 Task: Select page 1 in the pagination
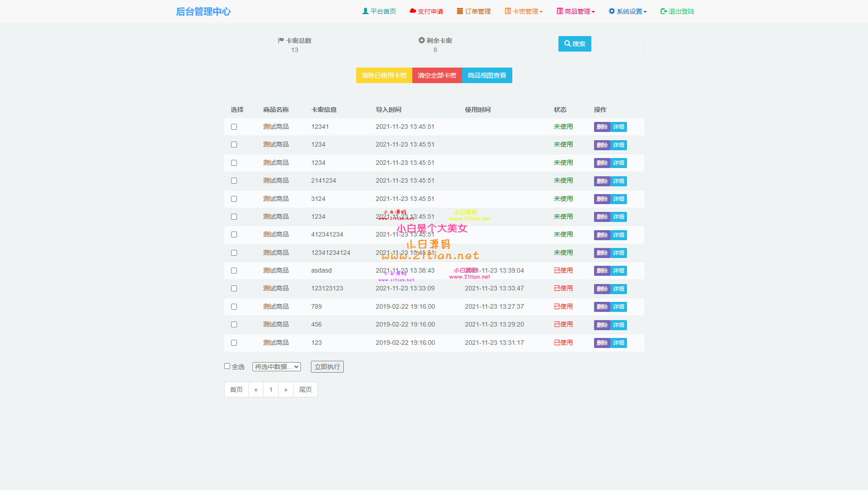271,390
